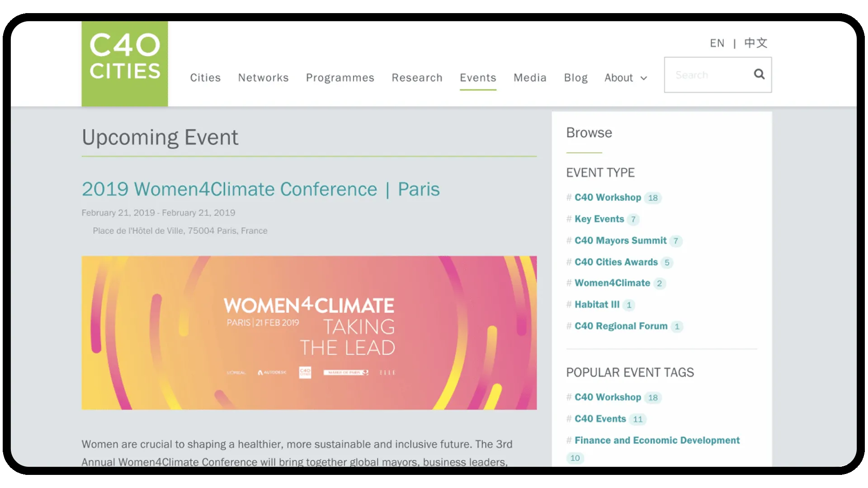Open the Cities menu item
Viewport: 868px width, 488px height.
[x=205, y=78]
